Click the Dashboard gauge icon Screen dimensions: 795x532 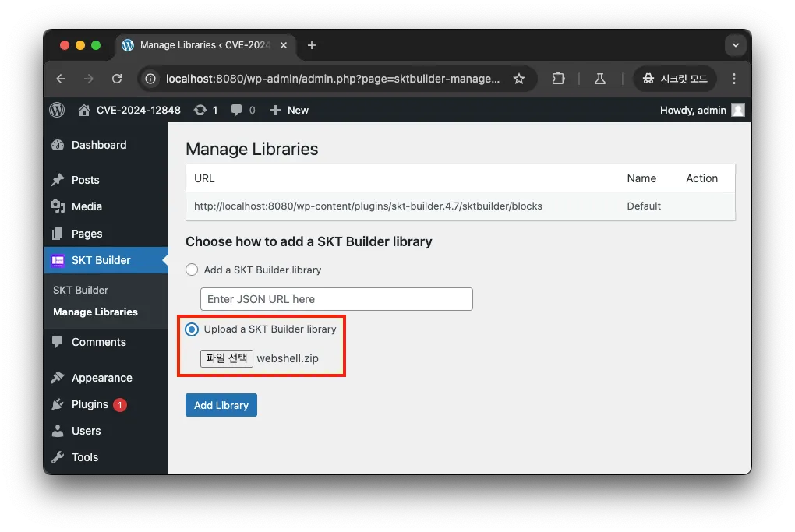(58, 145)
